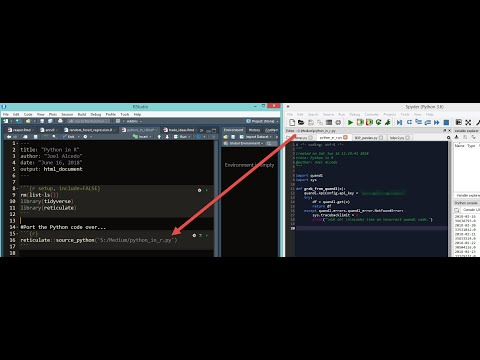Click Run cell and advance icon in Spyder
Image resolution: width=480 pixels, height=360 pixels.
coord(369,122)
